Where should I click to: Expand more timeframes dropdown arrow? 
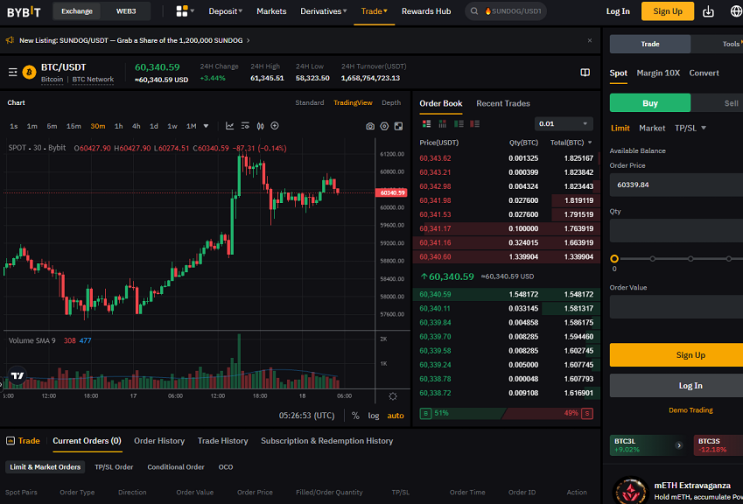coord(206,126)
